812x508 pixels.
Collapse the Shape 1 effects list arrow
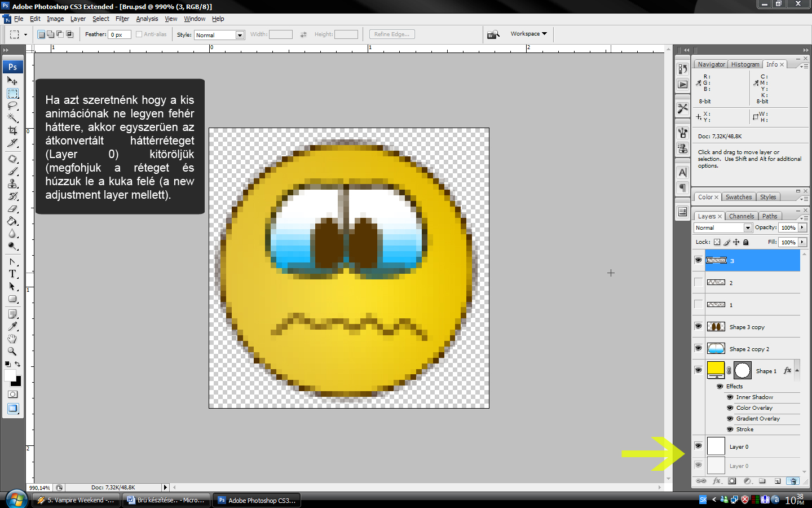tap(797, 370)
